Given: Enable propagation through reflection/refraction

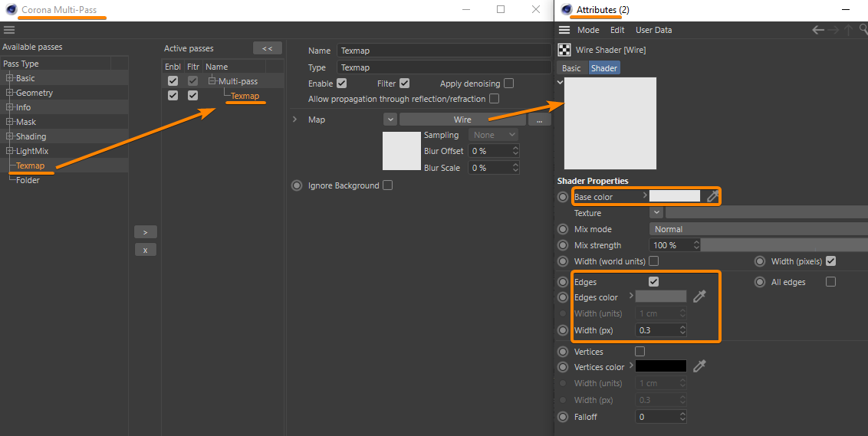Looking at the screenshot, I should tap(495, 99).
